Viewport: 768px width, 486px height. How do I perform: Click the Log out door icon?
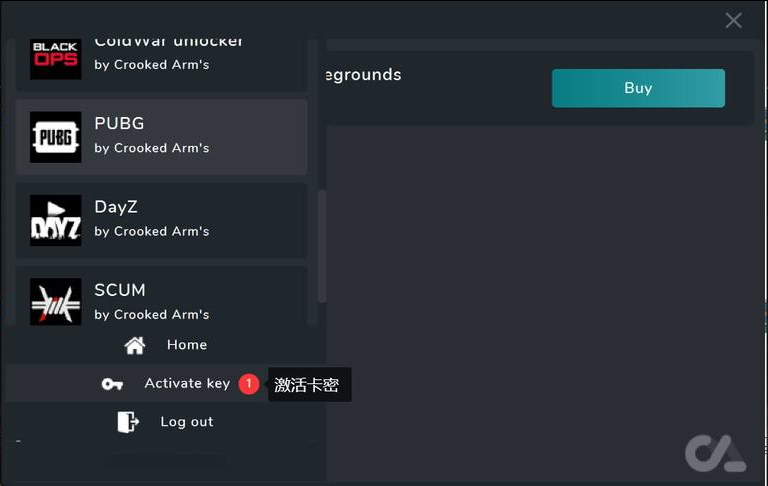(x=128, y=422)
